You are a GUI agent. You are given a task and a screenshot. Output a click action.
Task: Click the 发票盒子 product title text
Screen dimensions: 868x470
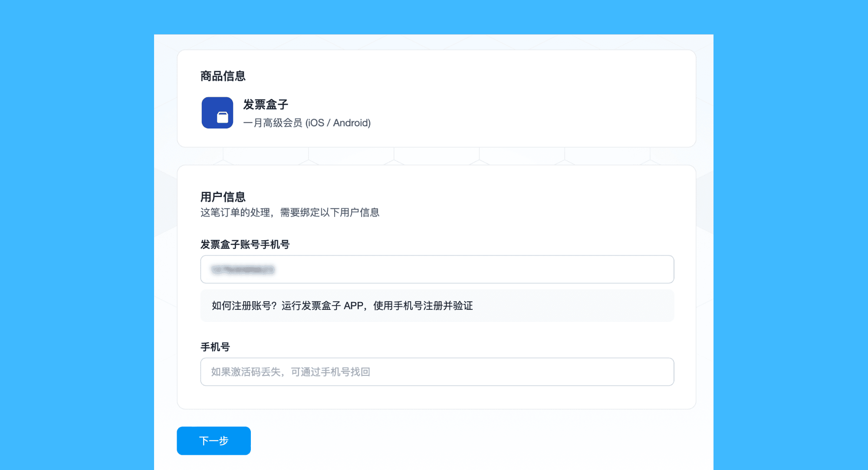(266, 105)
